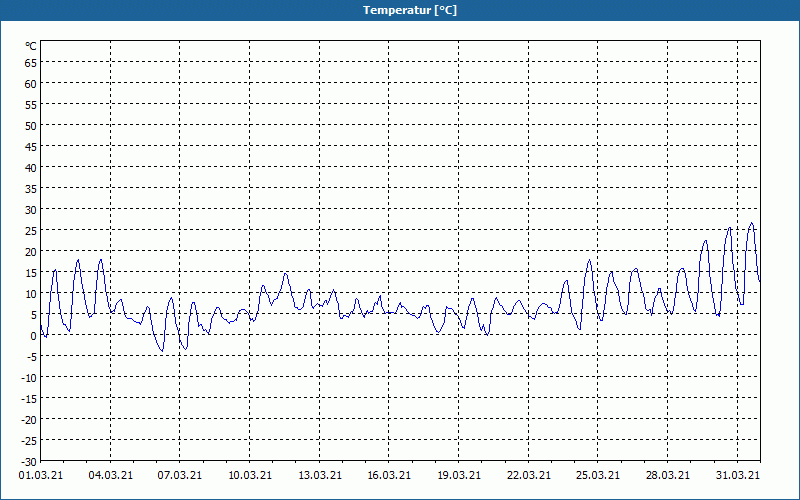Select the 10.03.21 date label
Screen dimensions: 800x500
(250, 475)
